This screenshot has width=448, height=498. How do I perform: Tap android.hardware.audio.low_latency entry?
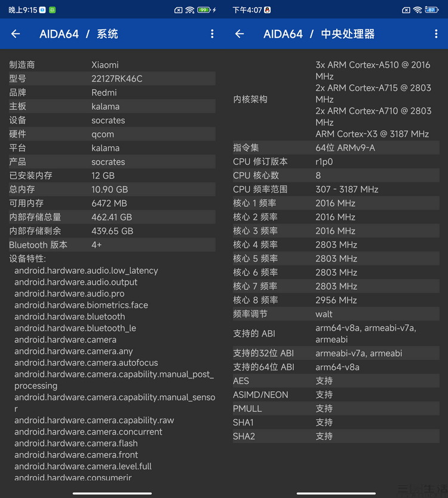tap(86, 271)
